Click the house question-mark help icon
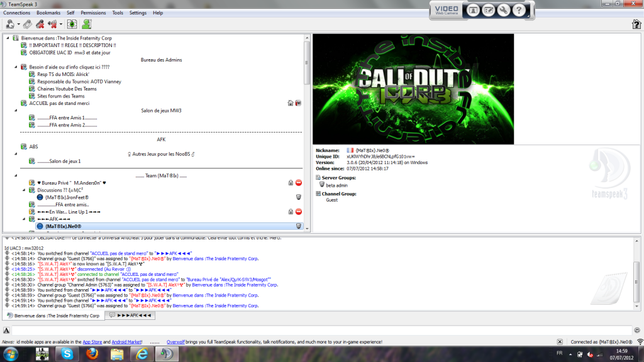Viewport: 644px width, 362px height. click(636, 25)
